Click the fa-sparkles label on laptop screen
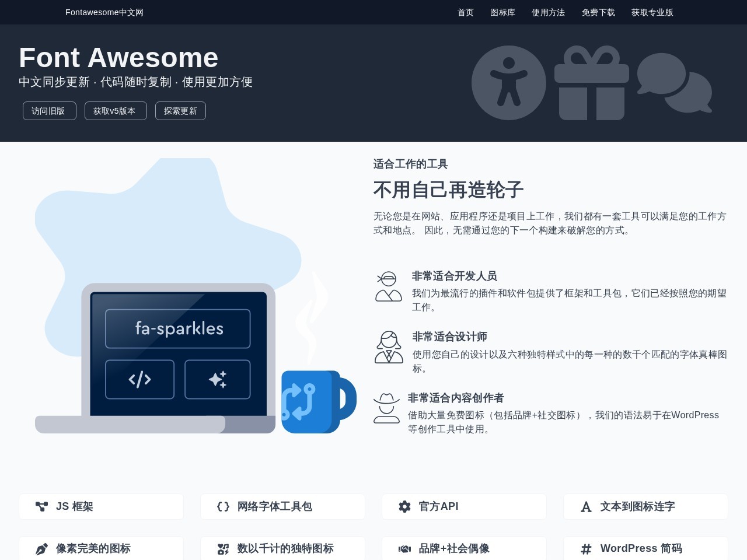 (x=179, y=328)
